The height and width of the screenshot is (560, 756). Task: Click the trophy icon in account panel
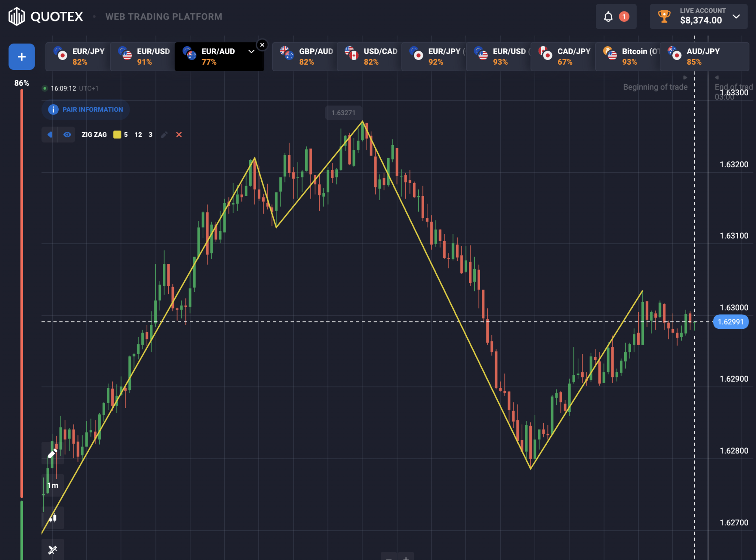pyautogui.click(x=664, y=17)
